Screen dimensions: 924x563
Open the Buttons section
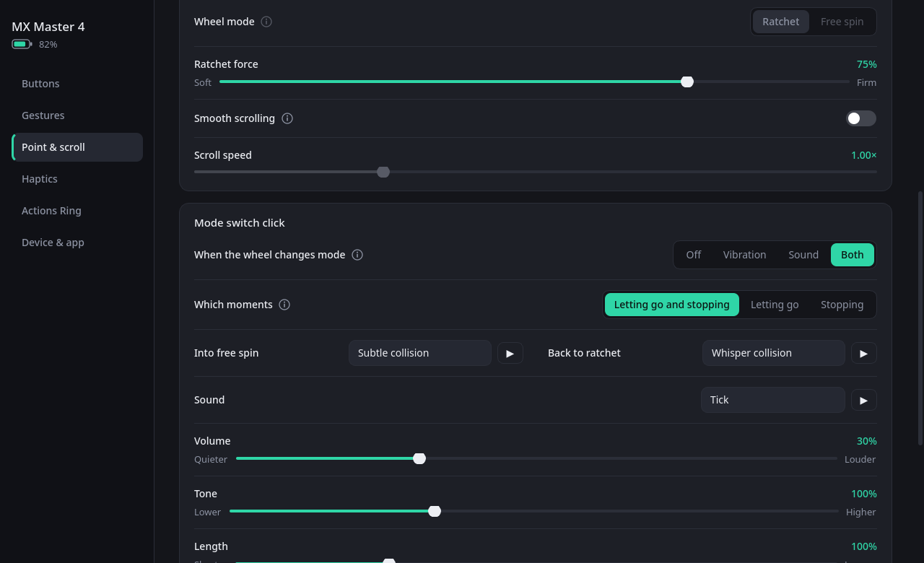tap(77, 84)
